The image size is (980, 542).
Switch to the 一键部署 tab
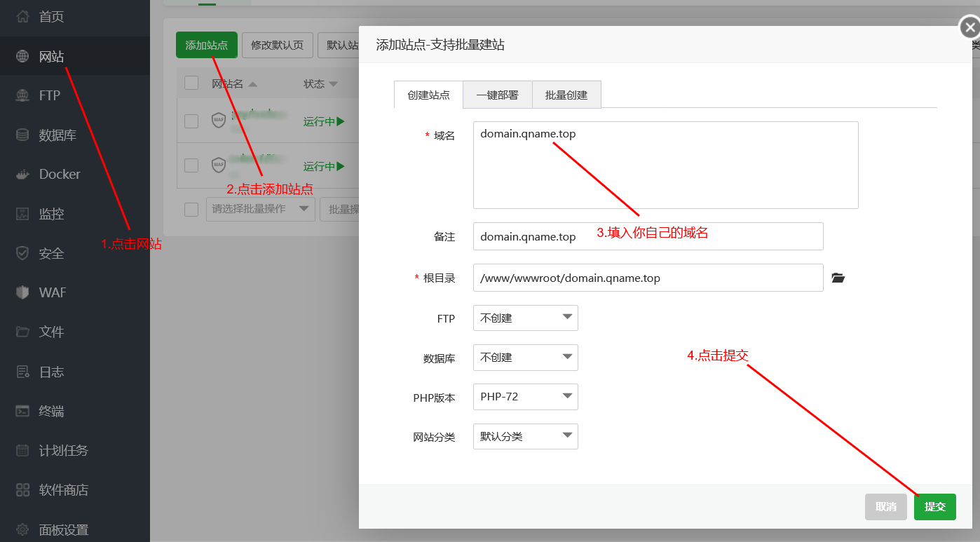497,95
